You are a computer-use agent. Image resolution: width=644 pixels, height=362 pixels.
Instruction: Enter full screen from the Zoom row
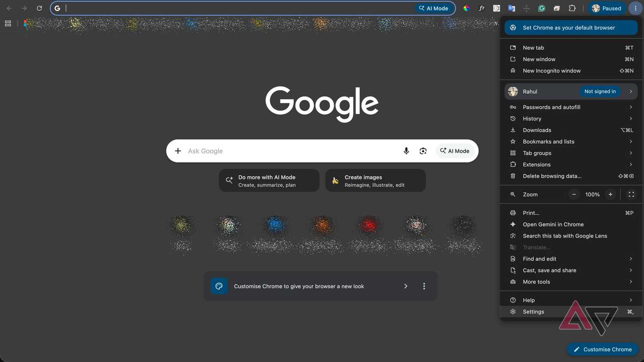click(x=631, y=194)
